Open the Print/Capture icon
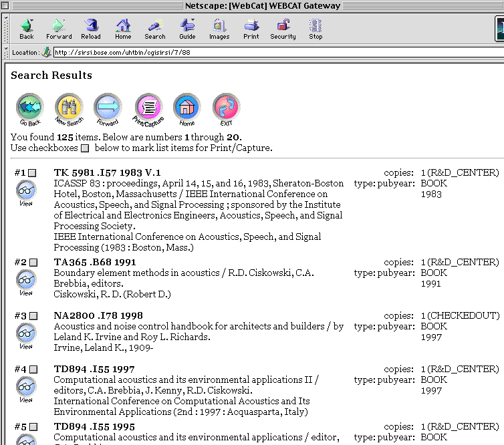The width and height of the screenshot is (504, 445). pos(148,108)
